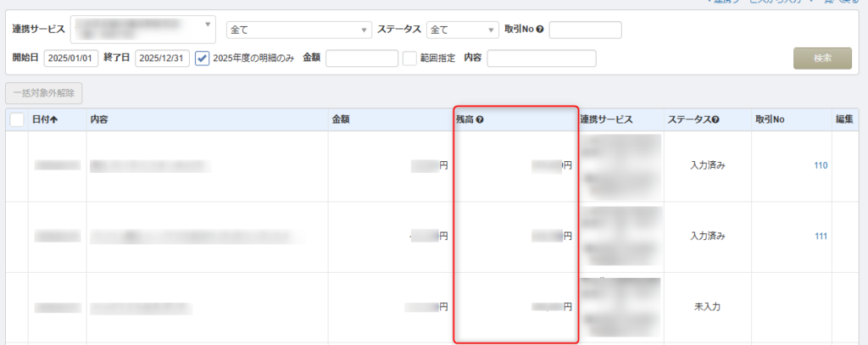Focus the 金額 input field

[361, 58]
